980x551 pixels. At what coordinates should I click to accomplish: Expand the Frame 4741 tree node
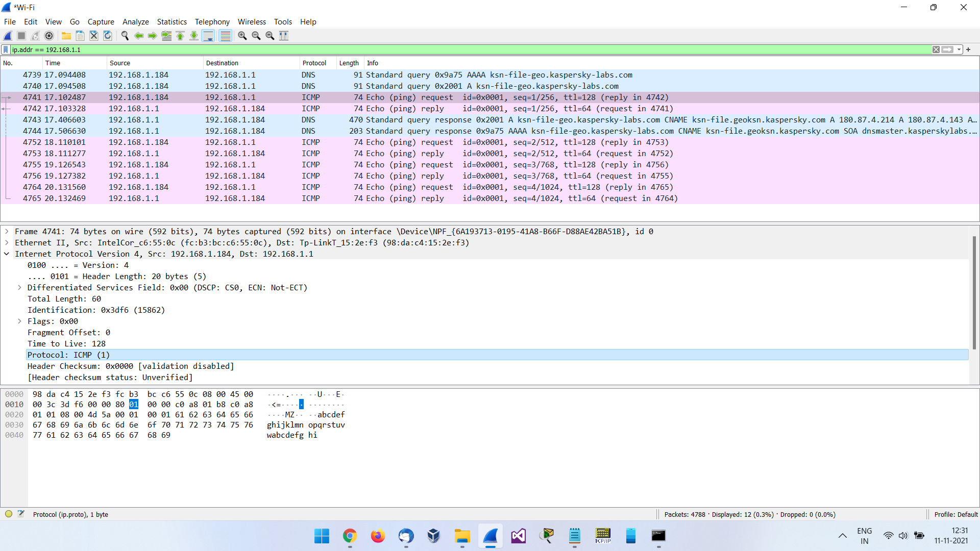(7, 232)
